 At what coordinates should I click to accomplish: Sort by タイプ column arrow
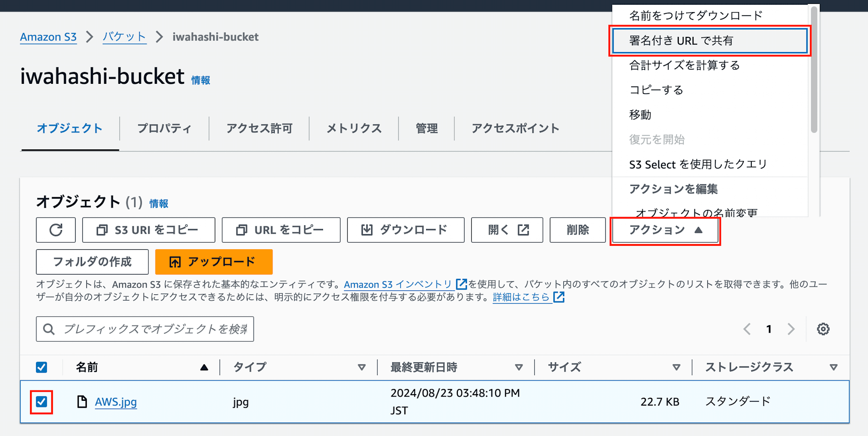click(362, 367)
